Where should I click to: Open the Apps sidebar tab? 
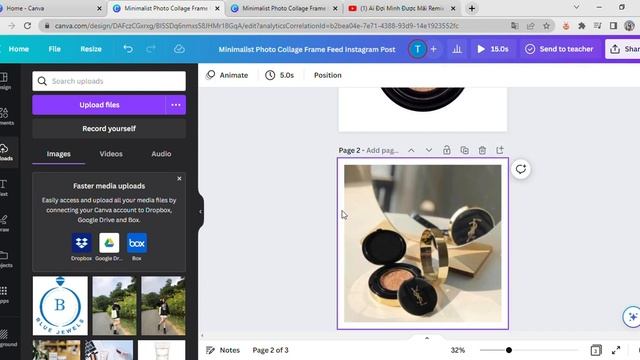point(4,294)
